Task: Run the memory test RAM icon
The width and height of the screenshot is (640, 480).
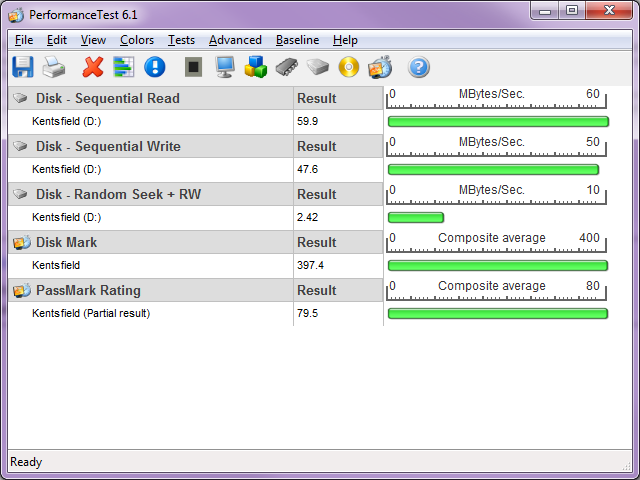Action: pyautogui.click(x=287, y=67)
